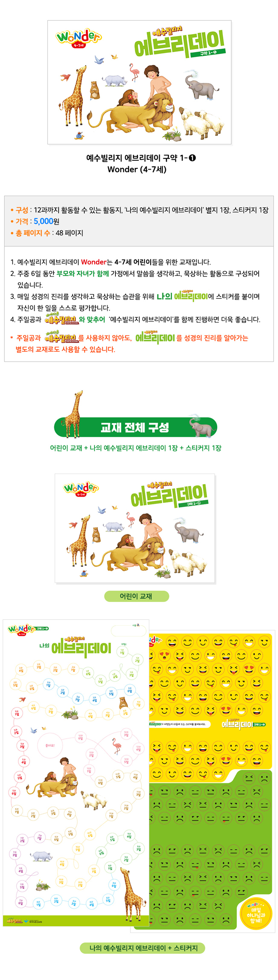Click the pink flamingo on the board sheet
The image size is (278, 980).
coord(117,746)
